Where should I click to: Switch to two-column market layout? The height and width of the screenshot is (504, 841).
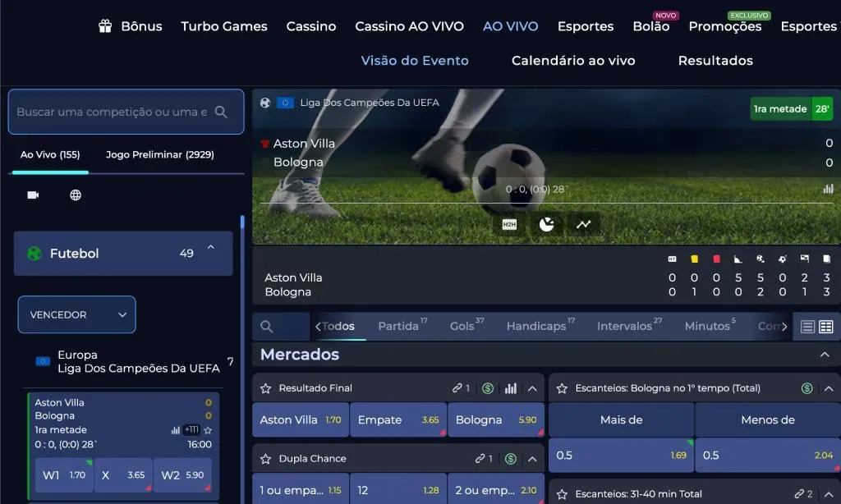(x=826, y=327)
